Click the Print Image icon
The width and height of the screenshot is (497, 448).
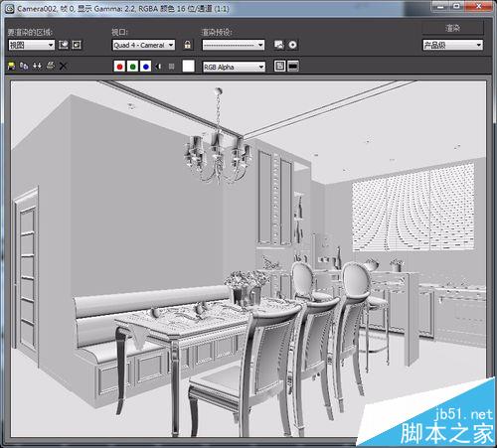[x=50, y=66]
